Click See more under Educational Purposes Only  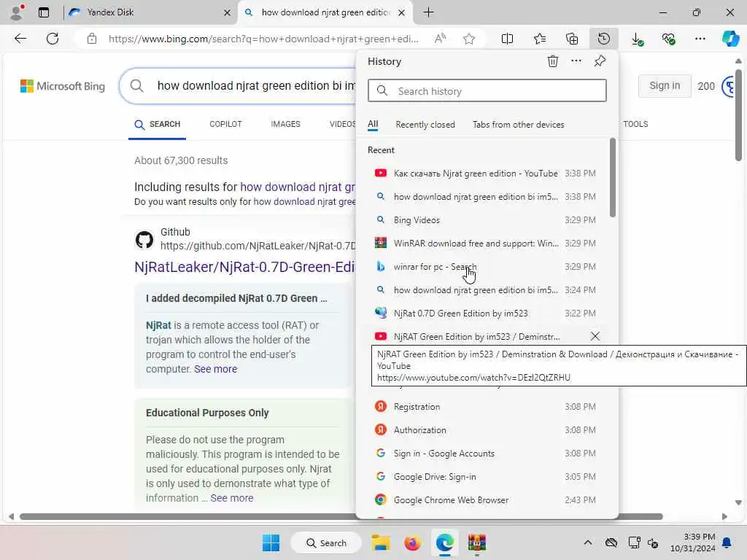tap(231, 498)
